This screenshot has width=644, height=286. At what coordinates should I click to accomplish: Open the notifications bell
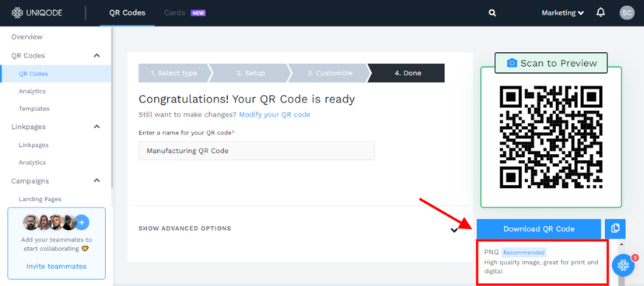600,12
